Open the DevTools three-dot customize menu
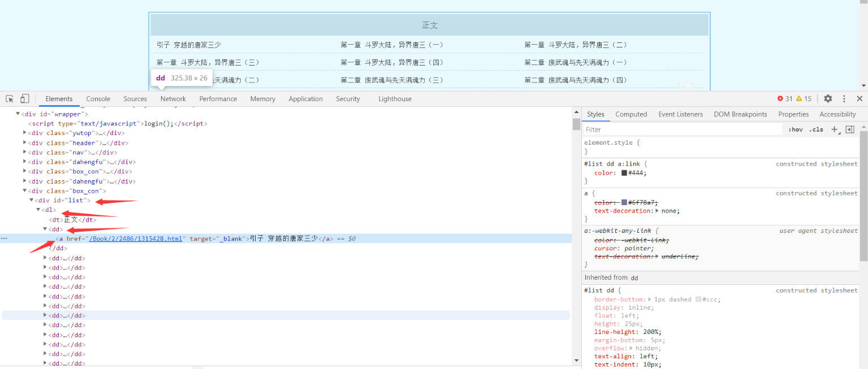The width and height of the screenshot is (868, 369). 844,98
